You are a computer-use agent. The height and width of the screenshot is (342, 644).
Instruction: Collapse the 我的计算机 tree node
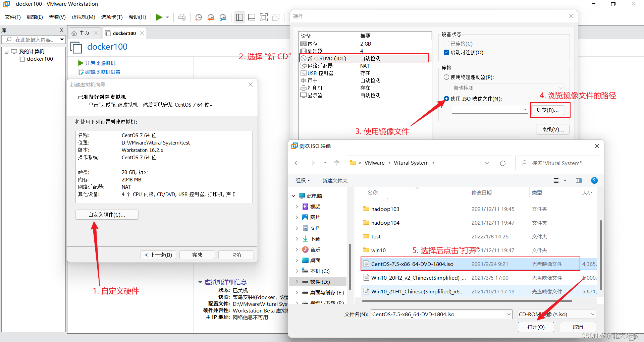(6, 52)
